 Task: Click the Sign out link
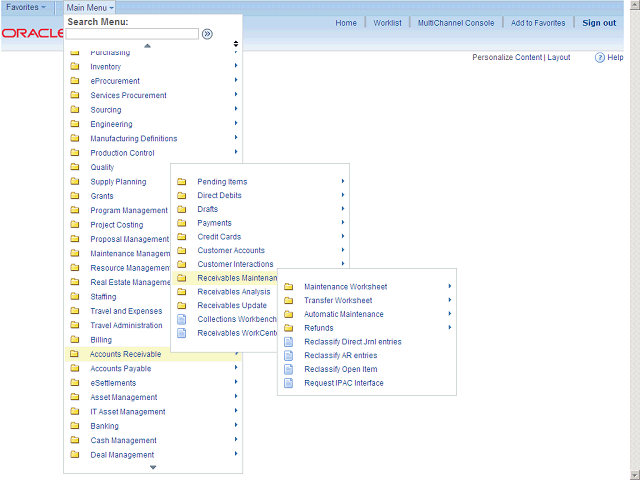click(599, 23)
